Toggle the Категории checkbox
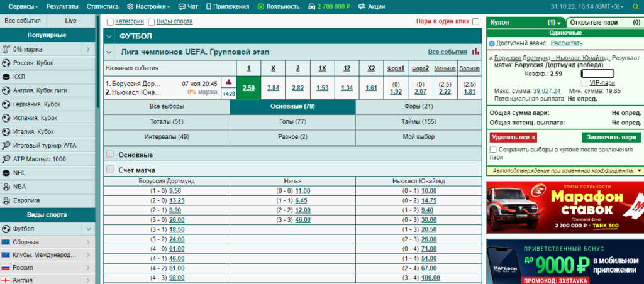This screenshot has width=644, height=284. [110, 22]
